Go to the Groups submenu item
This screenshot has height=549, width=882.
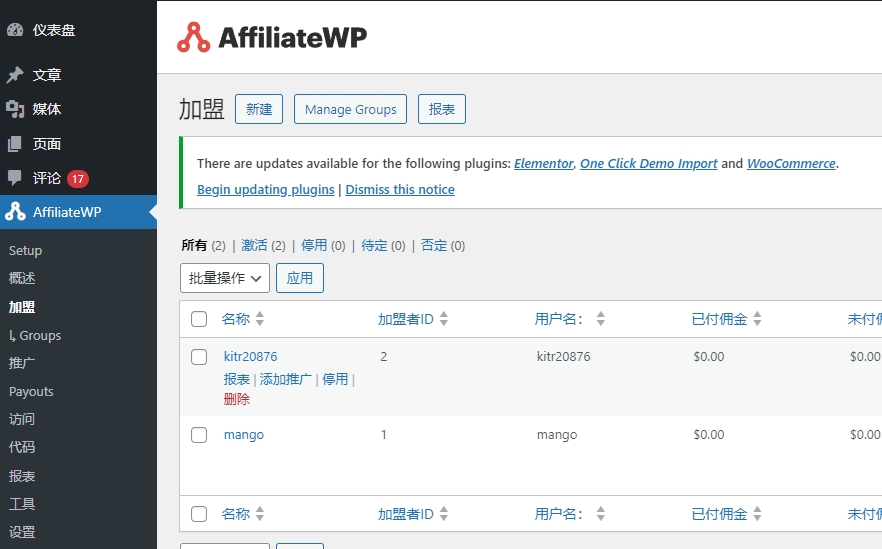(x=40, y=336)
